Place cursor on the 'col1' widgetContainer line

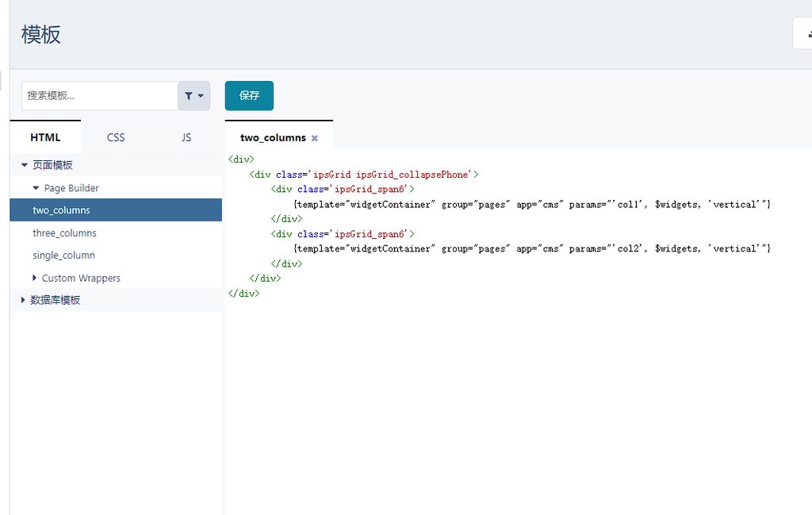[532, 205]
